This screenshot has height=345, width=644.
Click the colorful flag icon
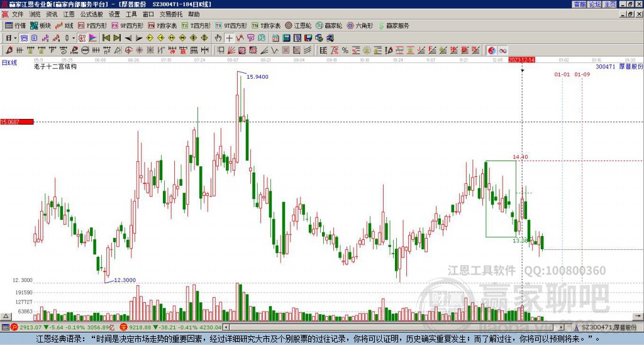coord(93,38)
